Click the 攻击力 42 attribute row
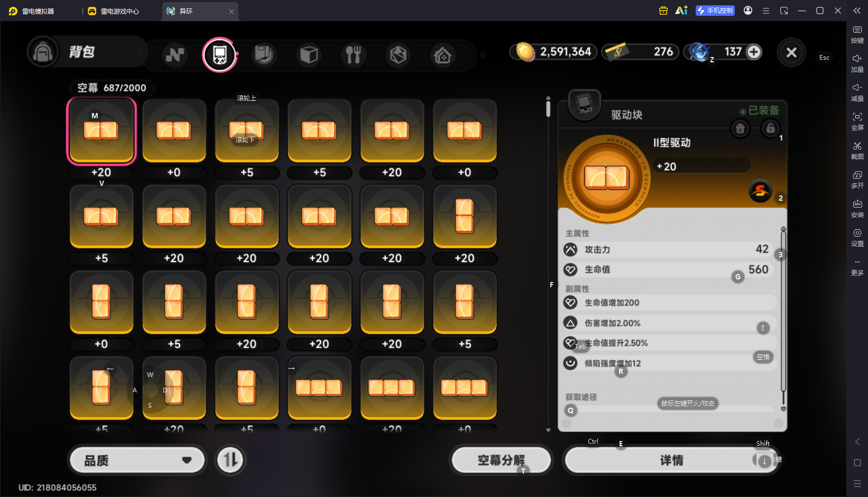Screen dimensions: 868x497 (669, 249)
